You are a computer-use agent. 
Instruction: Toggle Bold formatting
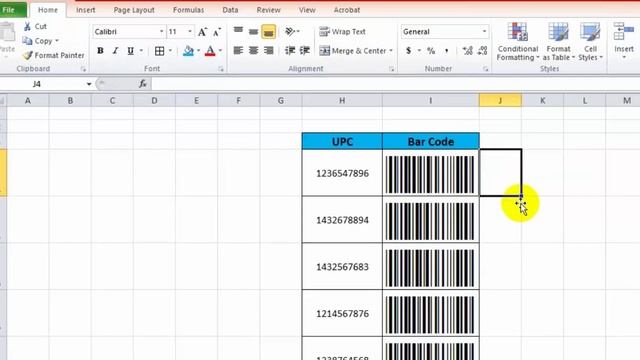click(x=100, y=51)
